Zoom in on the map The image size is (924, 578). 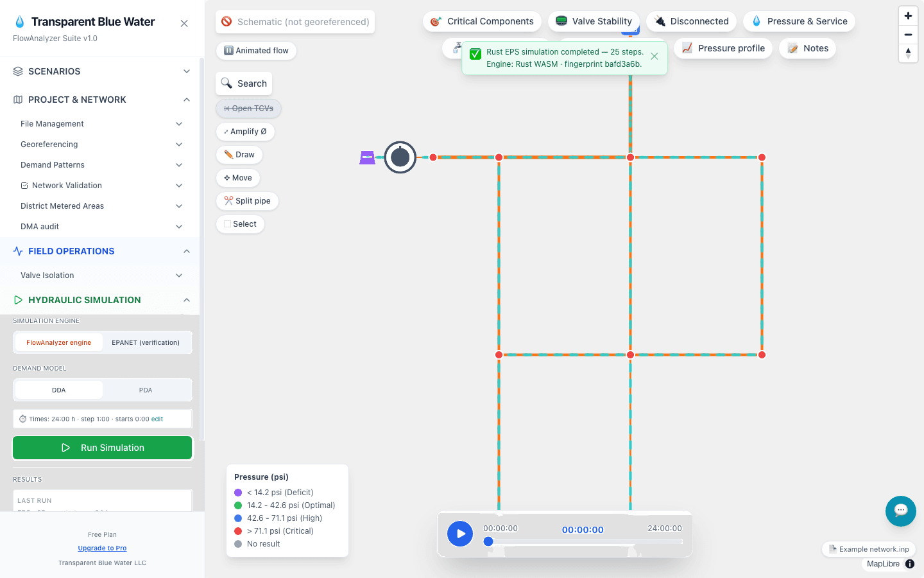908,16
